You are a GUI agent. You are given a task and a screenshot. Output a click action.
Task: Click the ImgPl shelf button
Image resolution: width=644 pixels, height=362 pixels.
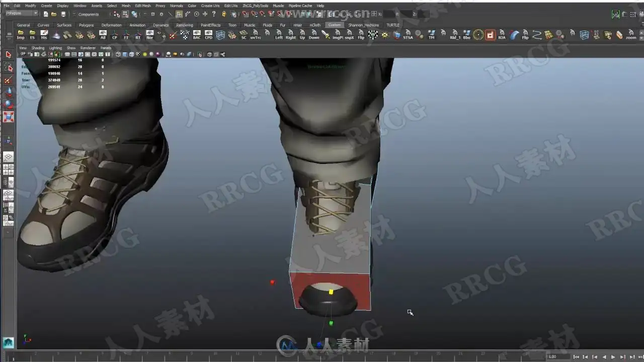pyautogui.click(x=338, y=35)
